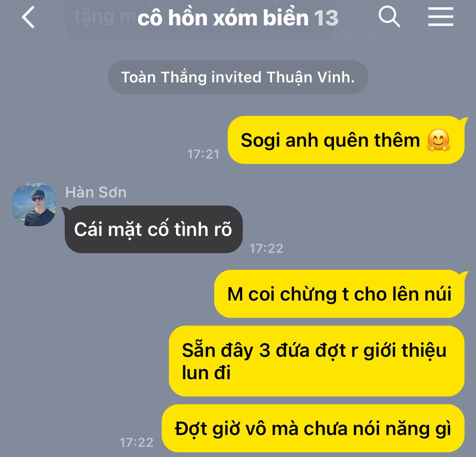The image size is (476, 457).
Task: Tap the faded 17:18 timestamp under header
Action: click(x=358, y=36)
